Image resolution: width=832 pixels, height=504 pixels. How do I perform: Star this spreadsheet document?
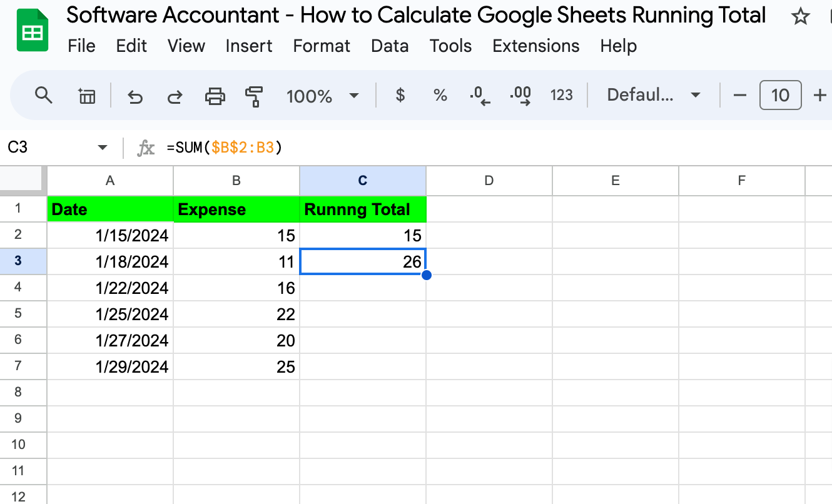point(800,17)
